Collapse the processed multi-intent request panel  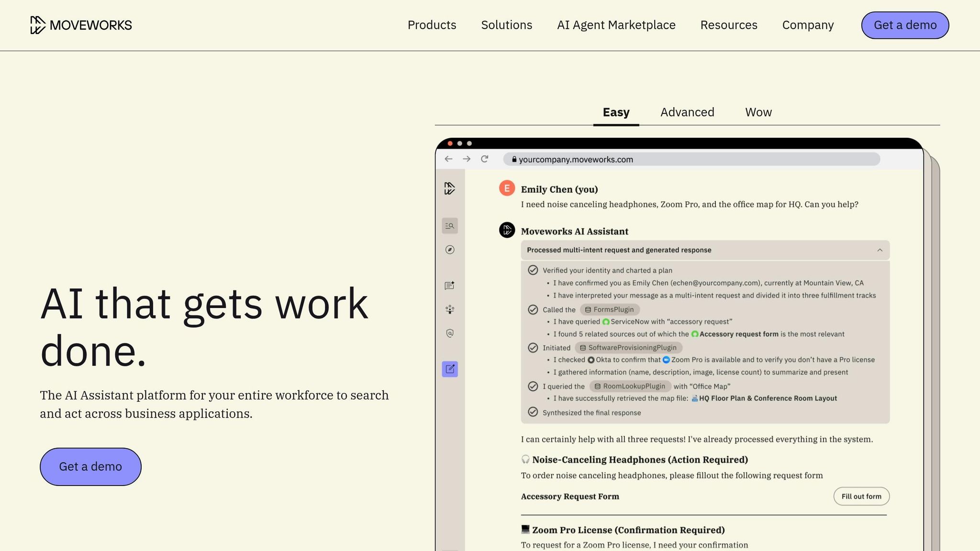tap(879, 250)
